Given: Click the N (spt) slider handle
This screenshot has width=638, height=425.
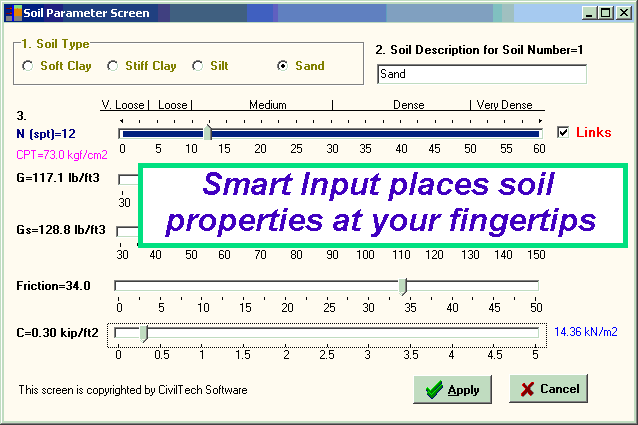Looking at the screenshot, I should pos(207,132).
